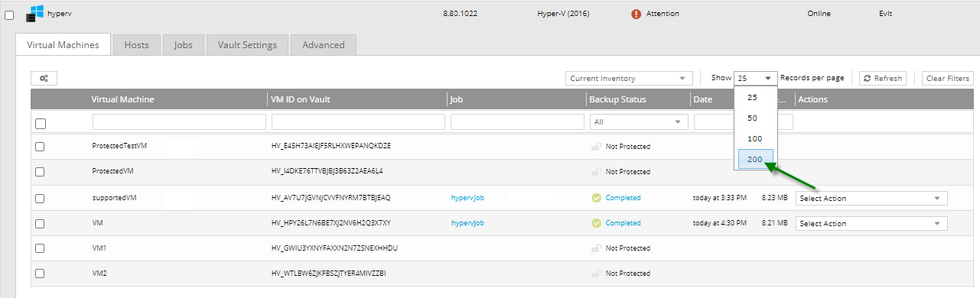Viewport: 980px width, 298px height.
Task: Open Select Action dropdown for VM row
Action: click(871, 223)
